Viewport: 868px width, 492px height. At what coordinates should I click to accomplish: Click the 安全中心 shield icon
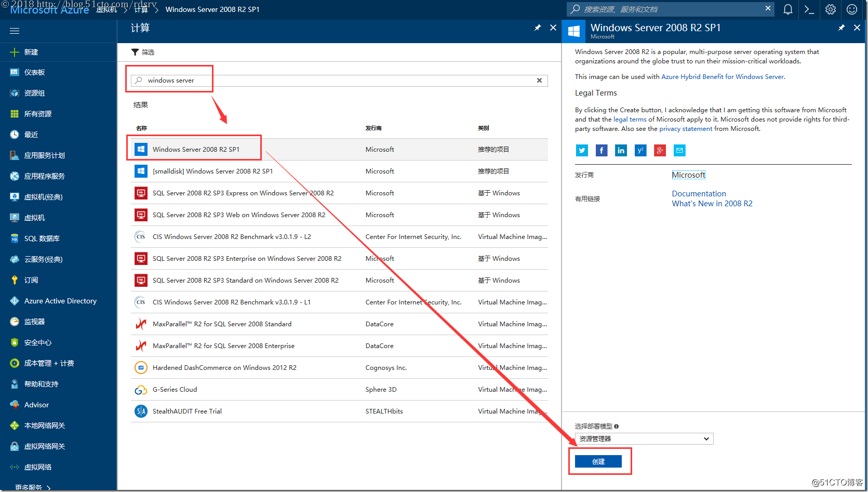(x=15, y=342)
